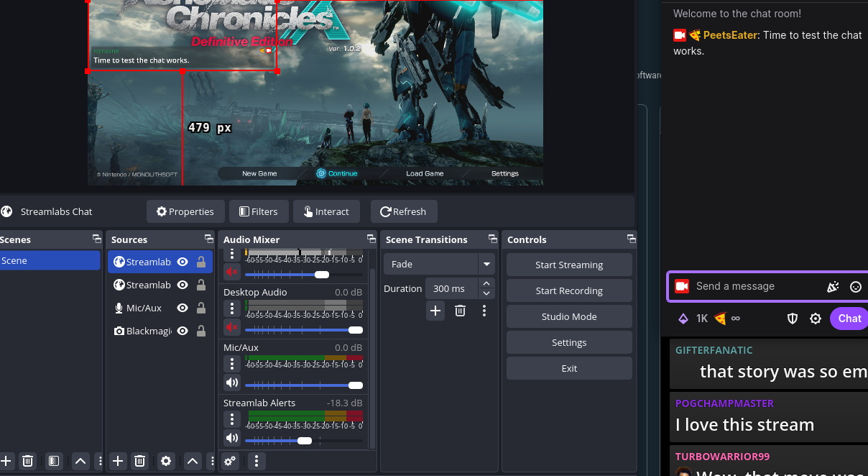The height and width of the screenshot is (476, 868).
Task: Float the Scenes dock panel
Action: click(x=96, y=239)
